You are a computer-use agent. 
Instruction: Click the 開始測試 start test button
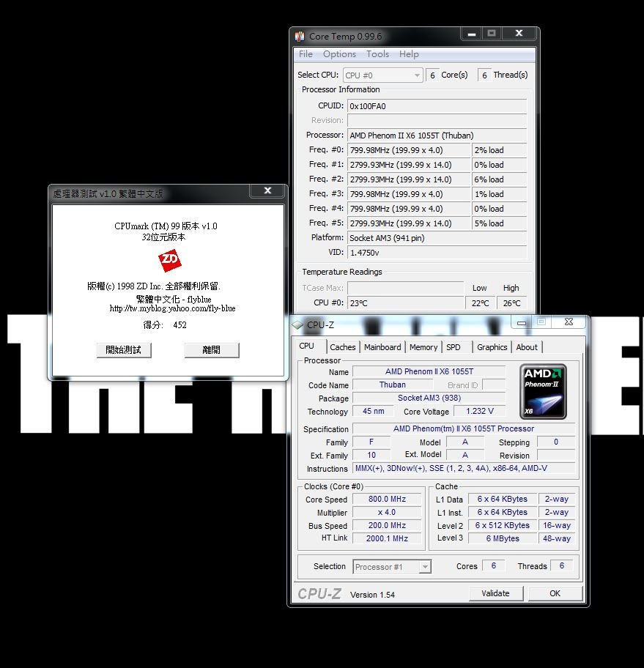tap(124, 350)
